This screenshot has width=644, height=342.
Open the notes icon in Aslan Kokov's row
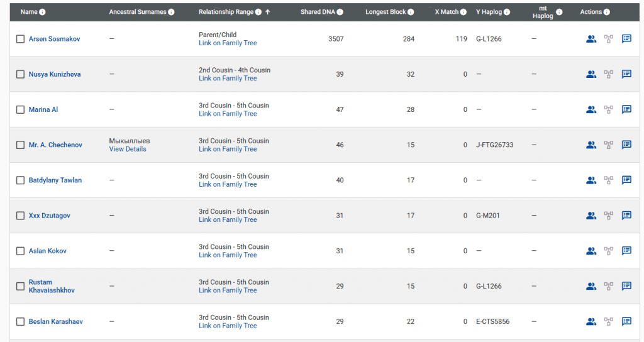(626, 251)
